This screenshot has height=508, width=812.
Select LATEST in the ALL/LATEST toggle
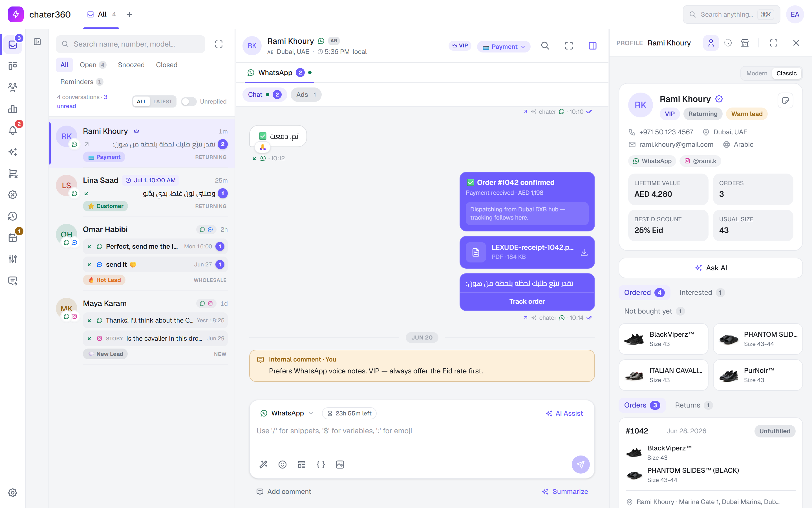pos(163,102)
